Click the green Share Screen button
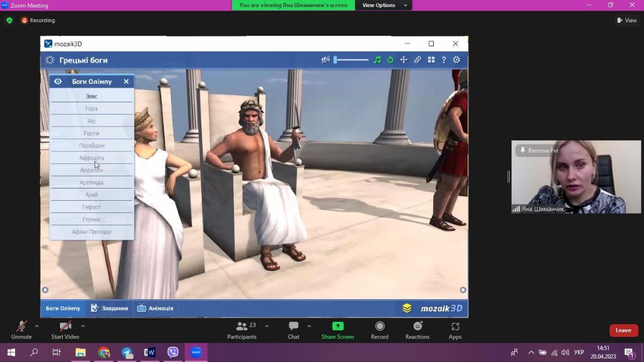 [338, 330]
